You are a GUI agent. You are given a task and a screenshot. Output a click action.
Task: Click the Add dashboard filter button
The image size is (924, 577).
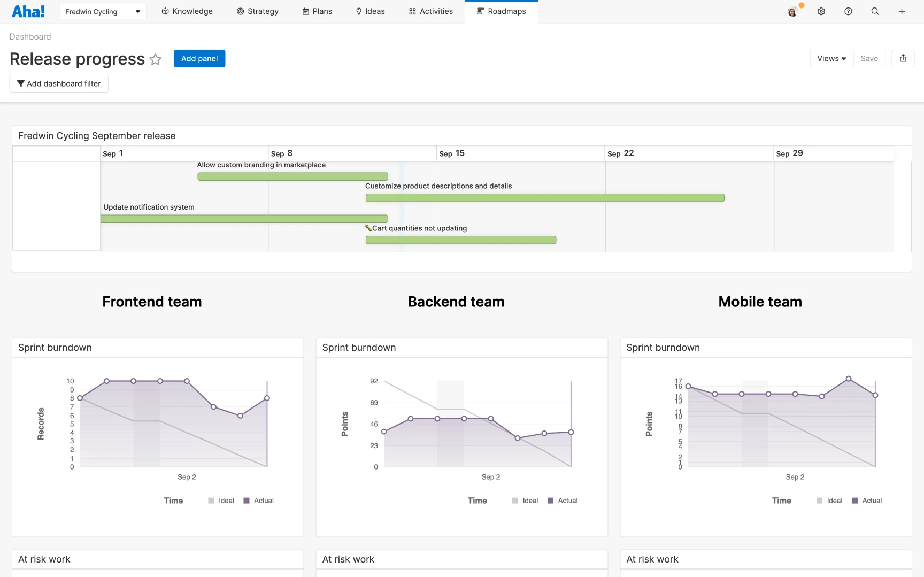(x=59, y=83)
